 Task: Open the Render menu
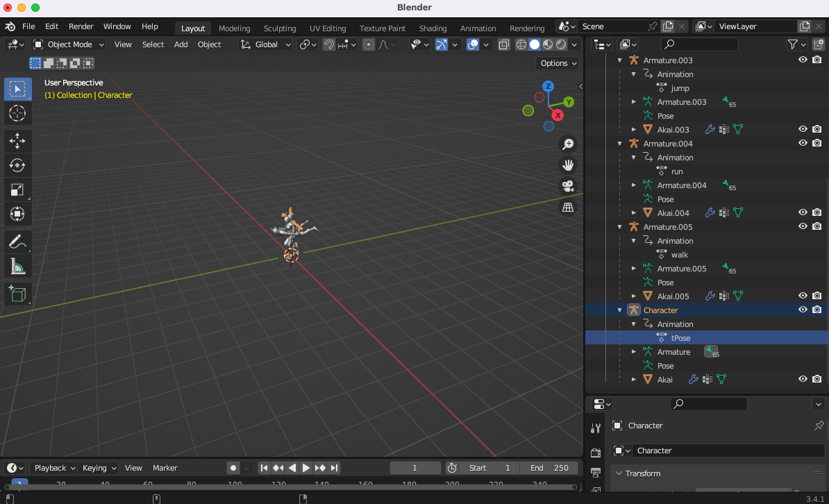pyautogui.click(x=81, y=26)
